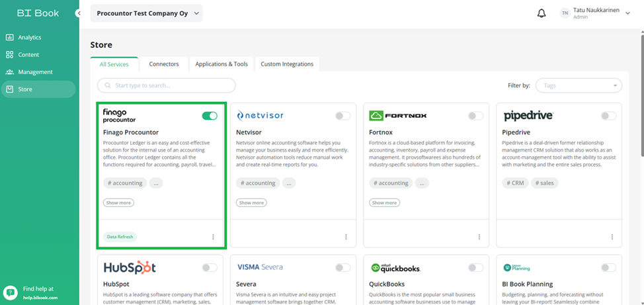Click the page vertical scrollbar
This screenshot has width=644, height=305.
[x=641, y=95]
